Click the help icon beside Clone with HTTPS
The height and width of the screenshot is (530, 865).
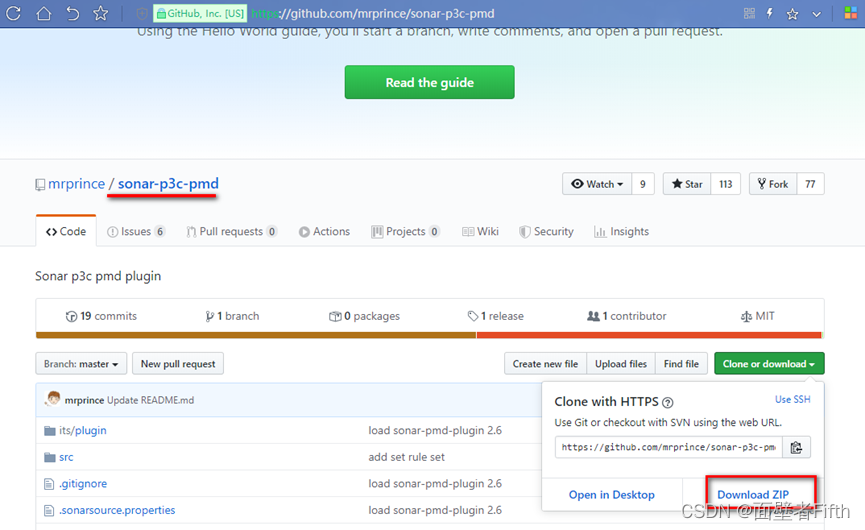(x=668, y=403)
